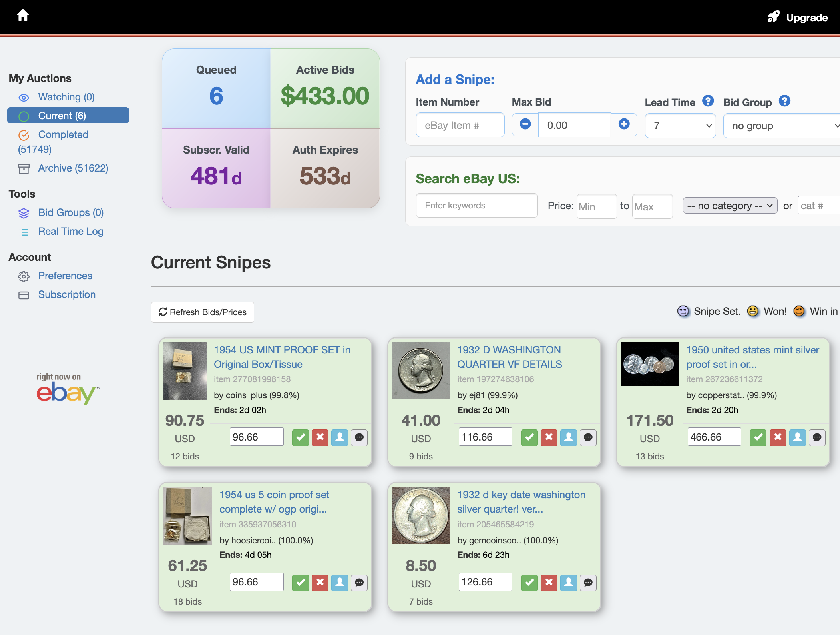Decrease Max Bid with minus button
The width and height of the screenshot is (840, 635).
point(525,124)
